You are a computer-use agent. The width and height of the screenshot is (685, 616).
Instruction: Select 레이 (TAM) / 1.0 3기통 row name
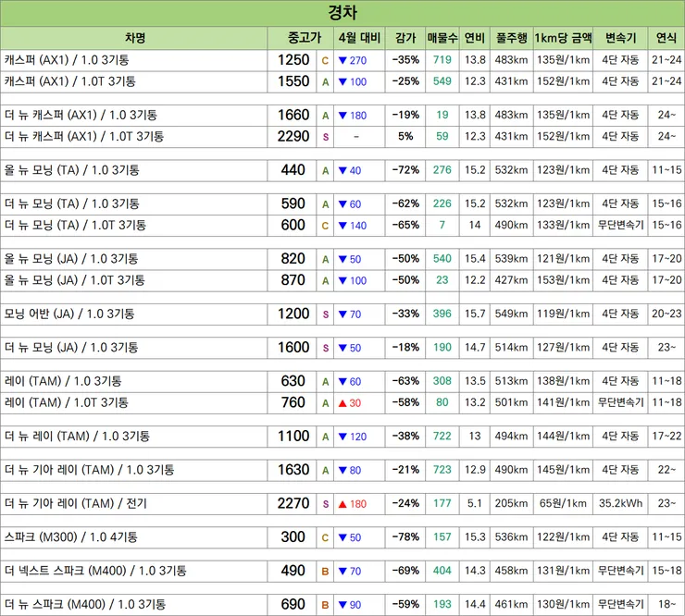(63, 381)
